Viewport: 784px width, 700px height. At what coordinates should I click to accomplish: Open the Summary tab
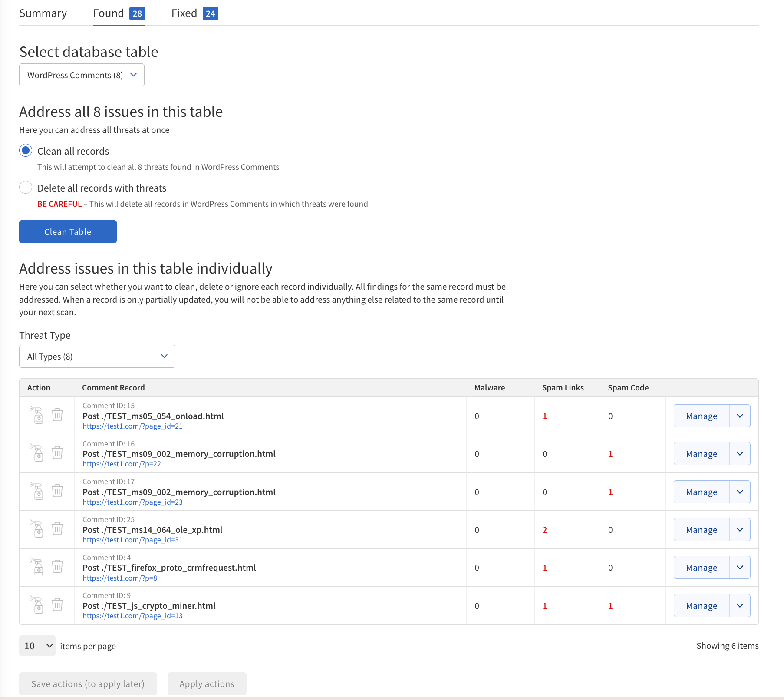[43, 13]
